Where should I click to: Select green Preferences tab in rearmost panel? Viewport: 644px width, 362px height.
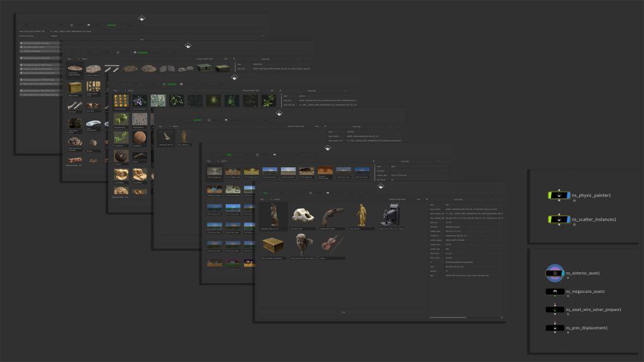[x=112, y=25]
